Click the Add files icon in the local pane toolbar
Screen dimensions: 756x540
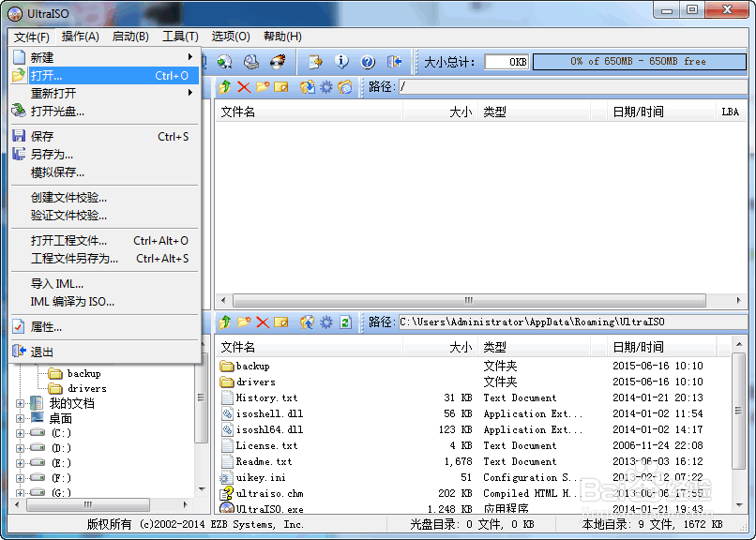(307, 322)
